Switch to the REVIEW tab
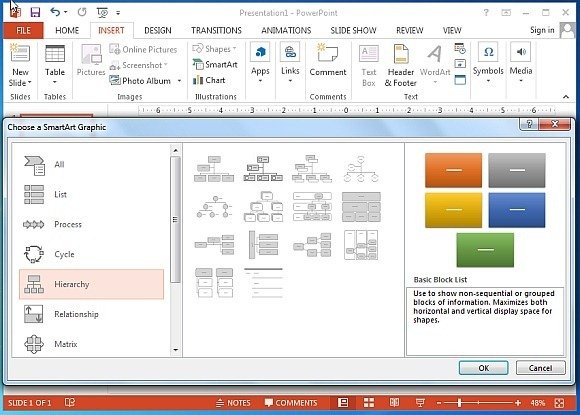The image size is (580, 415). (409, 30)
